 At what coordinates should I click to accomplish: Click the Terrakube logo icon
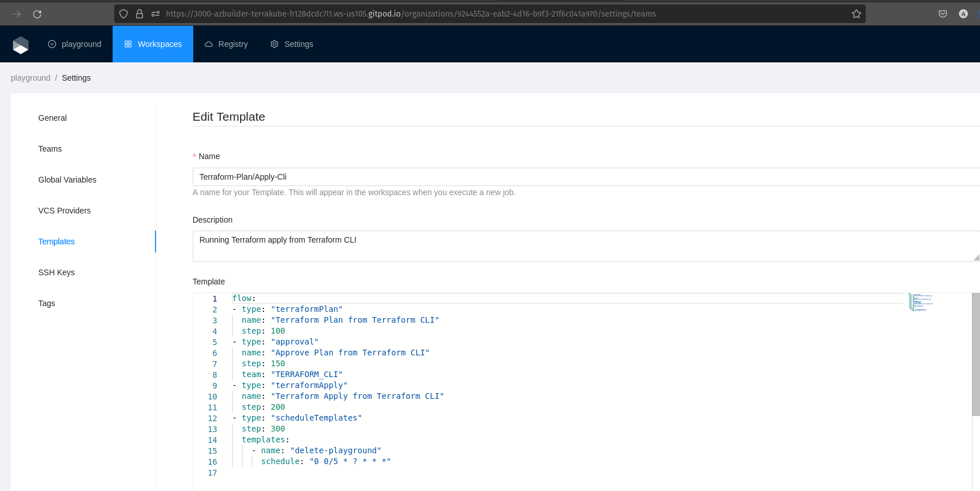click(21, 45)
